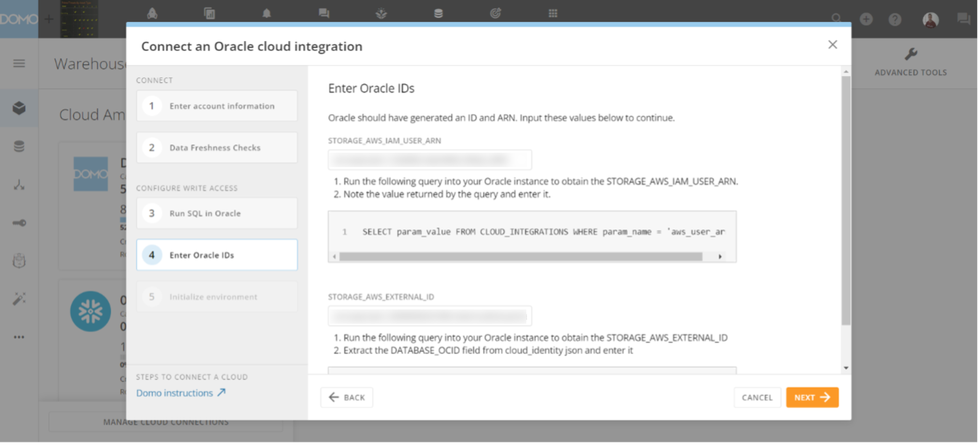The height and width of the screenshot is (445, 980).
Task: Select step 2 Data Freshness Checks
Action: click(x=217, y=147)
